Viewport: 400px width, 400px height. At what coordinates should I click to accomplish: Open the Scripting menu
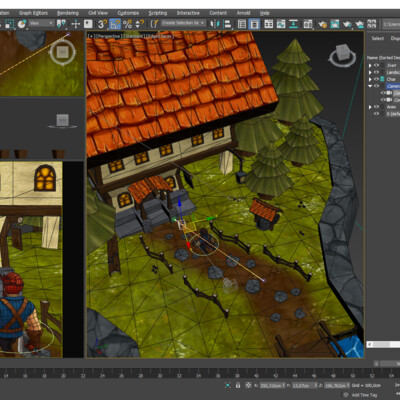point(158,13)
